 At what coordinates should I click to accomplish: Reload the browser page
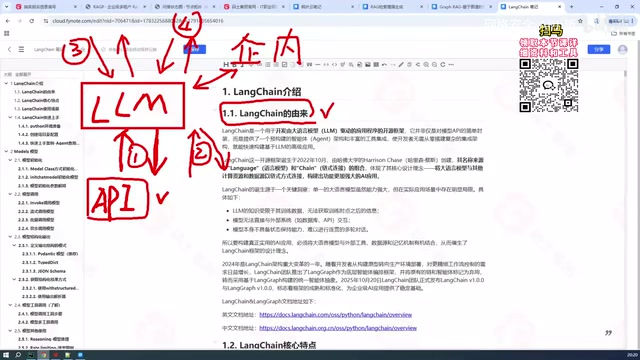pyautogui.click(x=31, y=21)
